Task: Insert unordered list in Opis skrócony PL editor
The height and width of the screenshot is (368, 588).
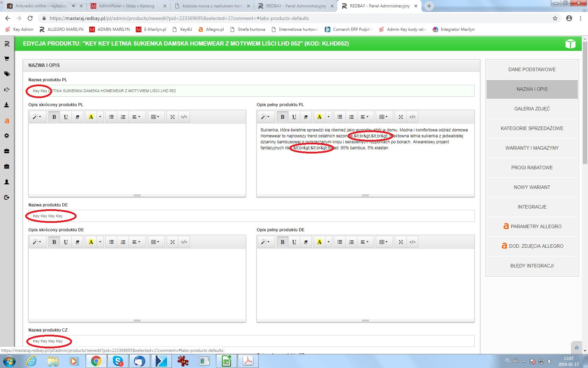Action: [x=111, y=117]
